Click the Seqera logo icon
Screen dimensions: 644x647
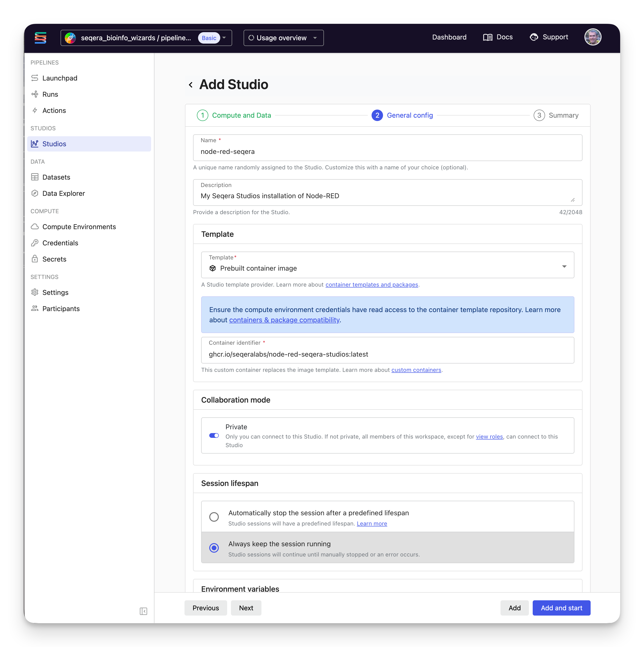(41, 38)
